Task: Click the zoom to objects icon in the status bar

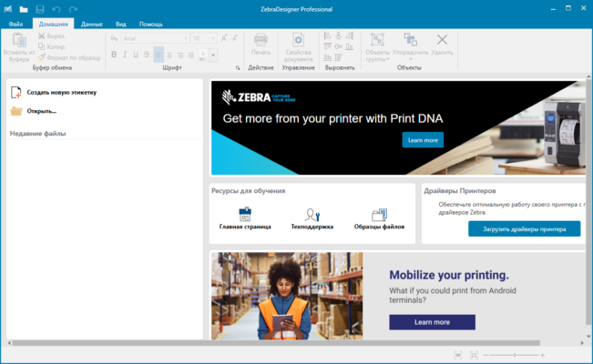Action: pyautogui.click(x=474, y=355)
